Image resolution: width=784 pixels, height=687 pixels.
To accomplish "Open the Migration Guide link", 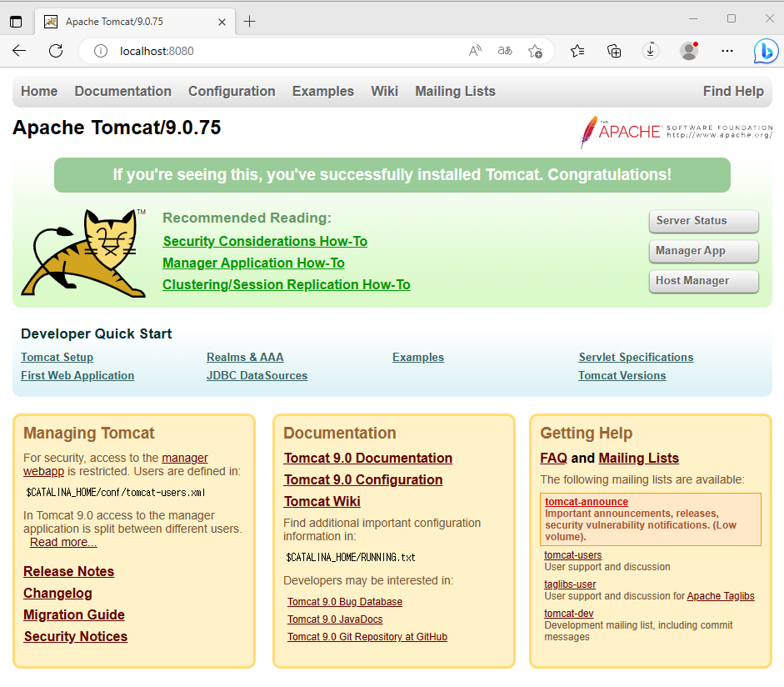I will click(x=74, y=615).
